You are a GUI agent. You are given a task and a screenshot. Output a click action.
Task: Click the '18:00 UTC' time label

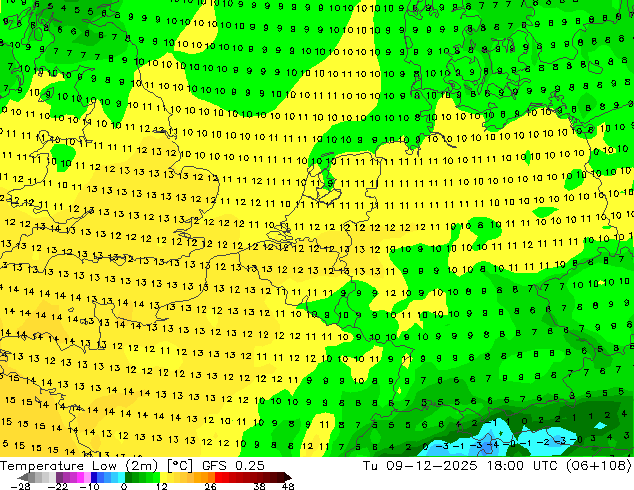pos(524,466)
